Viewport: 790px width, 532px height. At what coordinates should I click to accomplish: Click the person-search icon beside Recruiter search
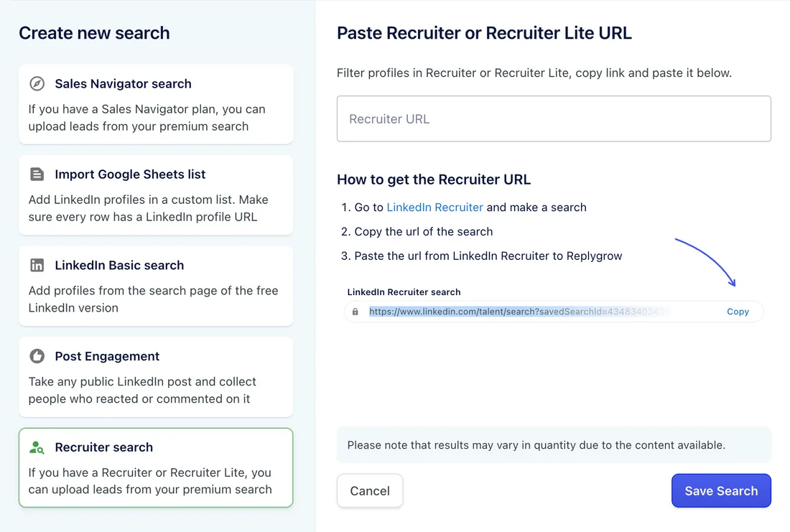pyautogui.click(x=37, y=447)
